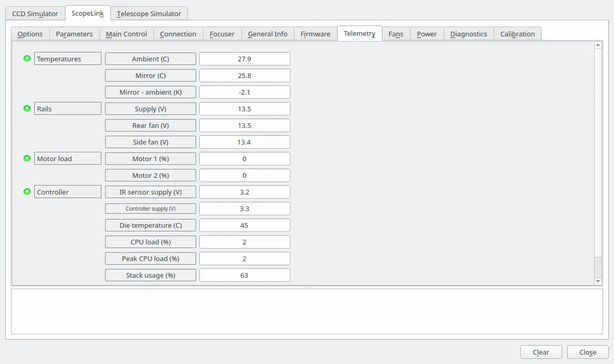Viewport: 614px width, 364px height.
Task: Click the Rails group label
Action: click(68, 108)
